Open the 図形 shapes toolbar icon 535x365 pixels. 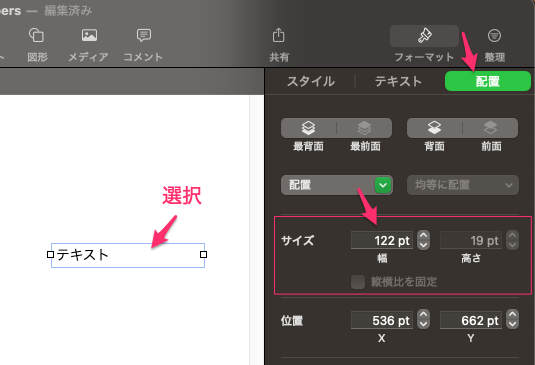click(37, 35)
